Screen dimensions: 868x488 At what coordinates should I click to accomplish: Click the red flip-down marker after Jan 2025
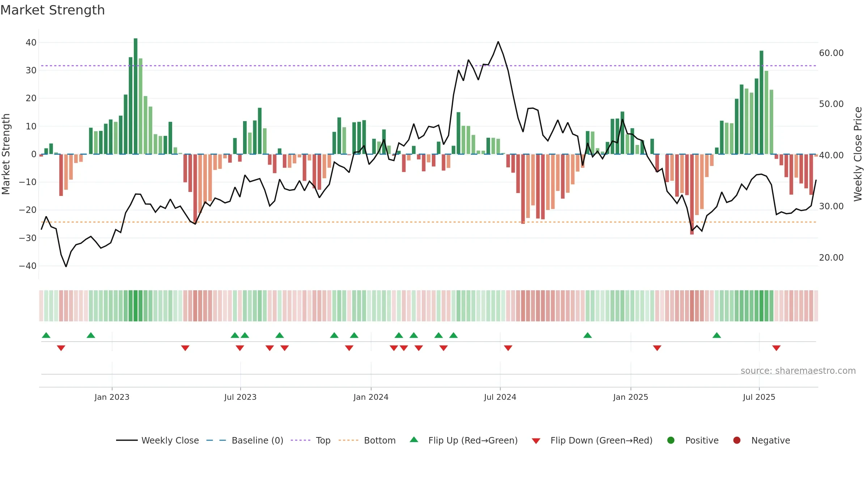657,348
